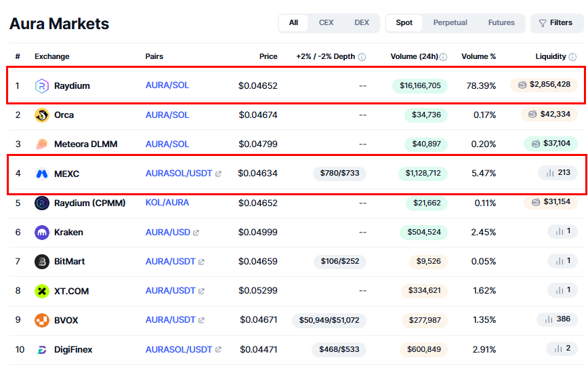Click external link icon next to Kraken AURA/USD

[x=196, y=233]
